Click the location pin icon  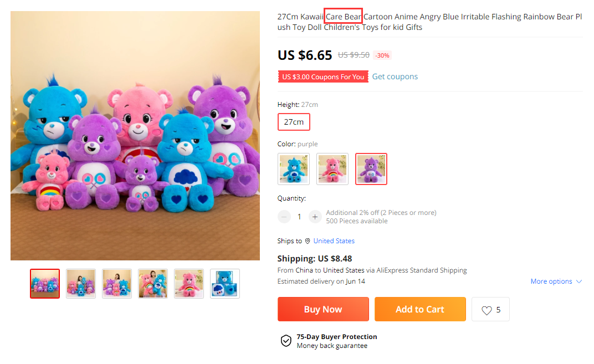tap(308, 241)
